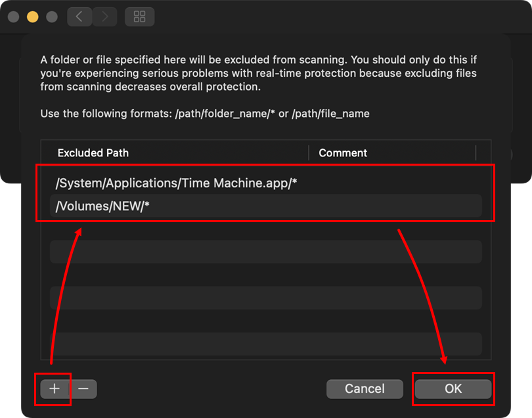This screenshot has height=418, width=532.
Task: Click the comment cell for Time Machine.app row
Action: coord(394,183)
